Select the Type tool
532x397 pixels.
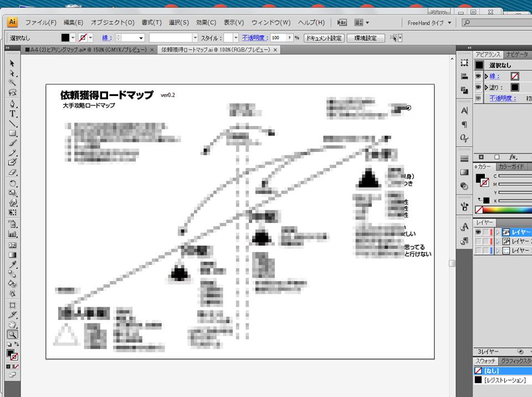click(12, 114)
